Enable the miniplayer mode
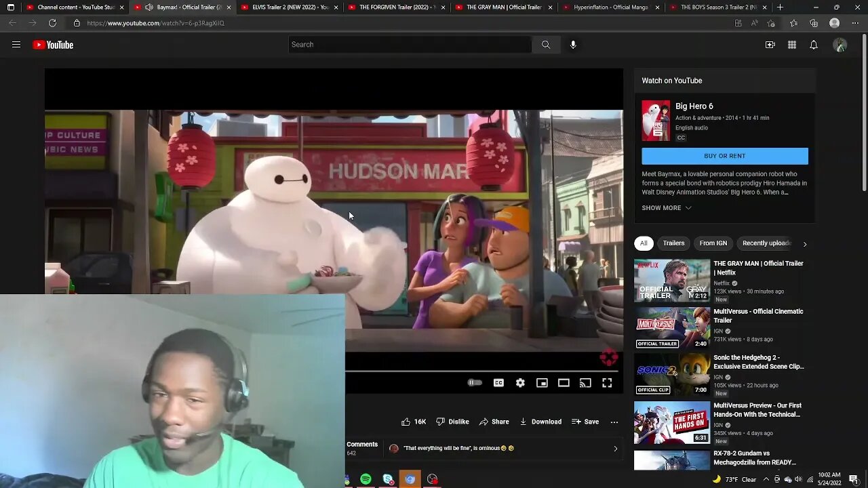 point(542,383)
